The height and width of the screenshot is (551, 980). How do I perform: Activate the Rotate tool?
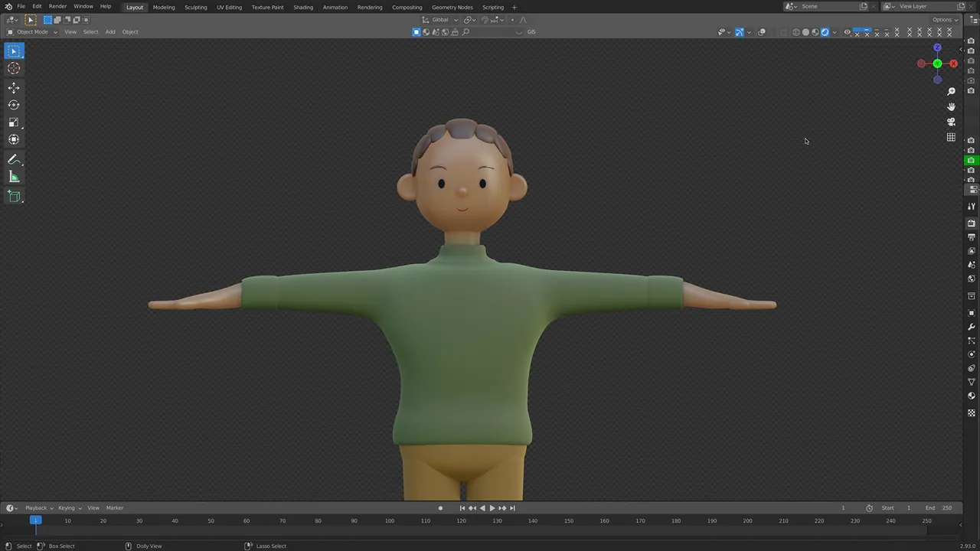click(x=14, y=105)
